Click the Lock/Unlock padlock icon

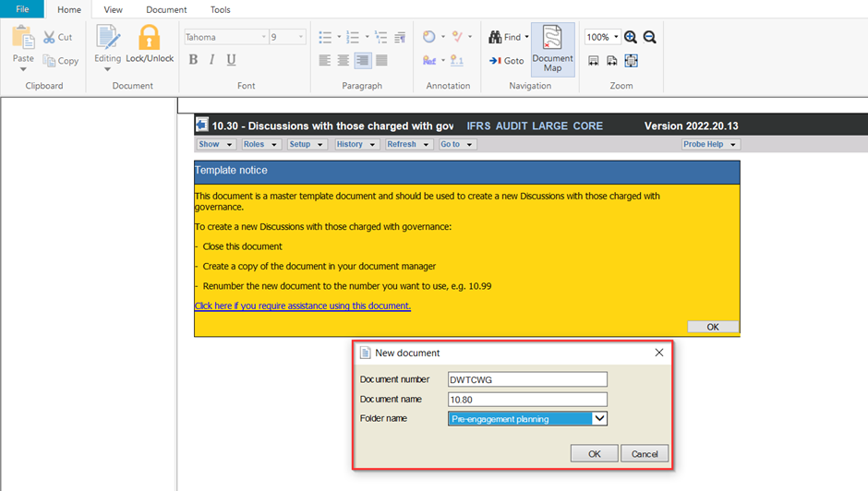[x=149, y=39]
